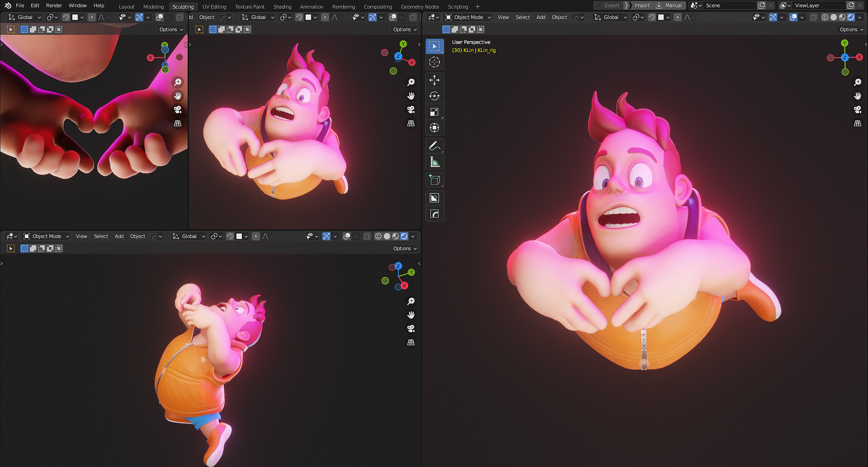The height and width of the screenshot is (467, 868).
Task: Select the Rotate tool
Action: click(434, 96)
